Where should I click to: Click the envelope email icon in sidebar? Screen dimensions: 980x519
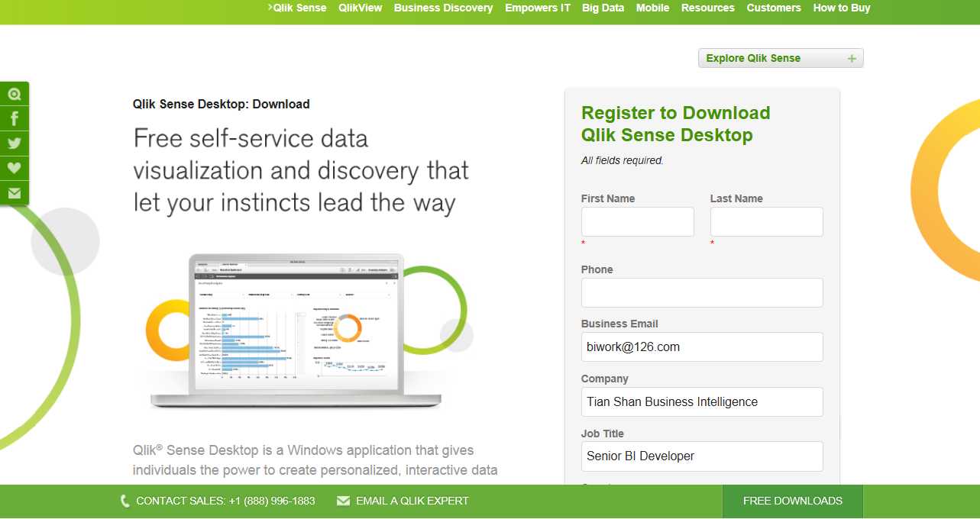tap(15, 193)
